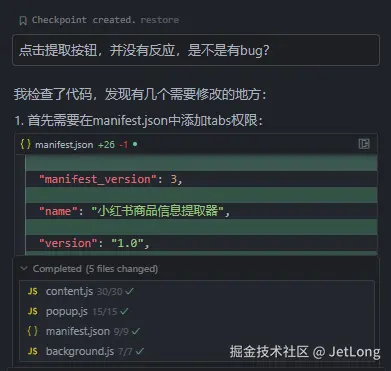This screenshot has height=371, width=391.
Task: Click the 7/7 count for background.js
Action: point(125,351)
